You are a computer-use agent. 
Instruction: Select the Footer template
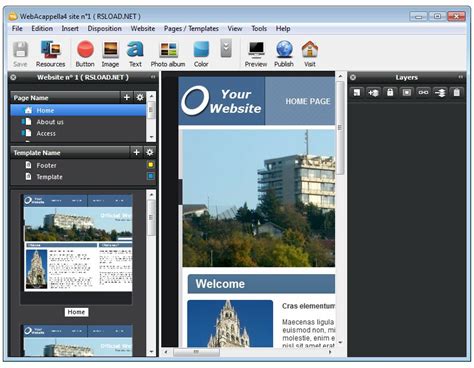78,165
